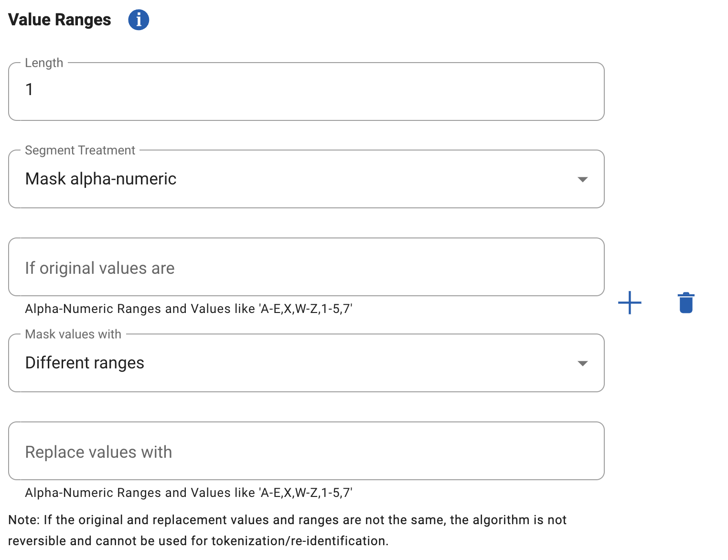Click the Length field label
Viewport: 728px width, 560px height.
44,63
